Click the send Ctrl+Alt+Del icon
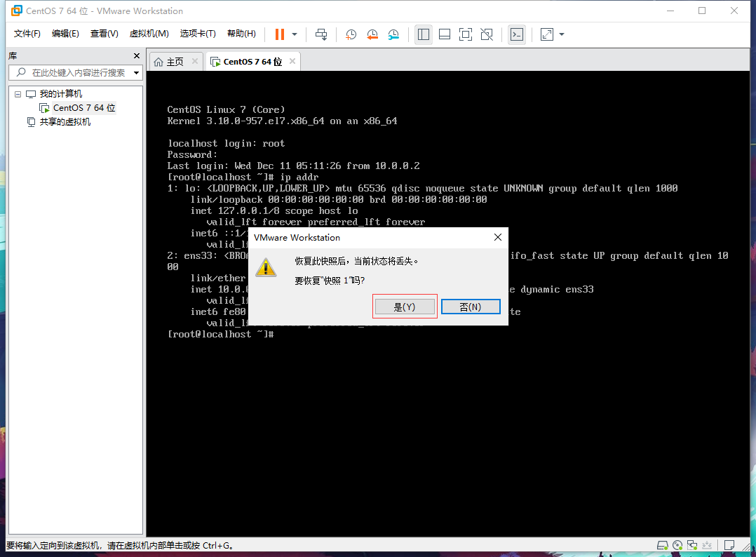The height and width of the screenshot is (557, 756). 321,34
